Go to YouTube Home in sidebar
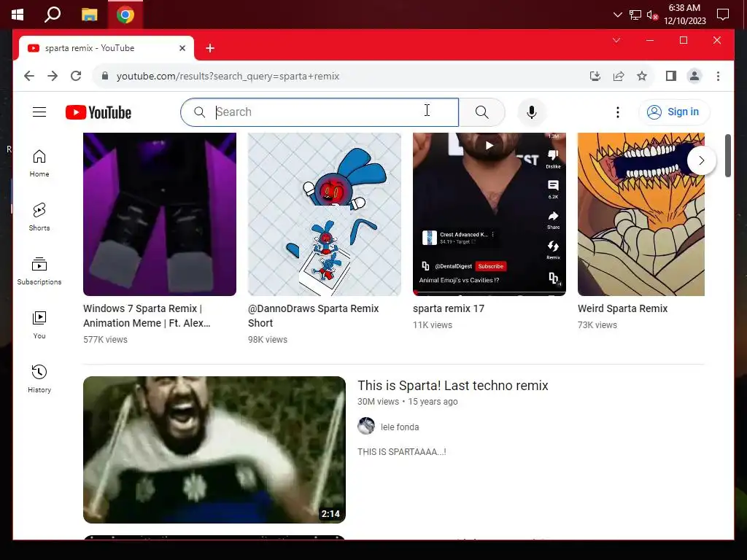The width and height of the screenshot is (747, 560). coord(39,163)
